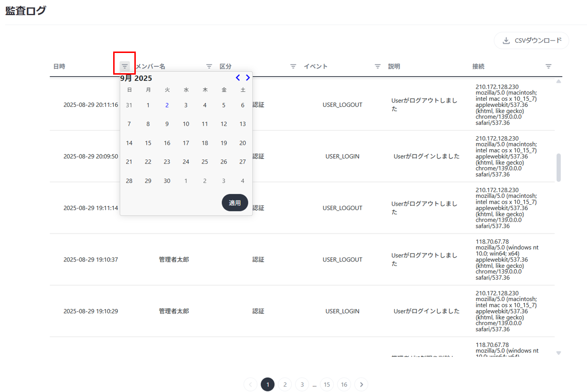Select August 31 in the calendar
587x392 pixels.
point(129,105)
